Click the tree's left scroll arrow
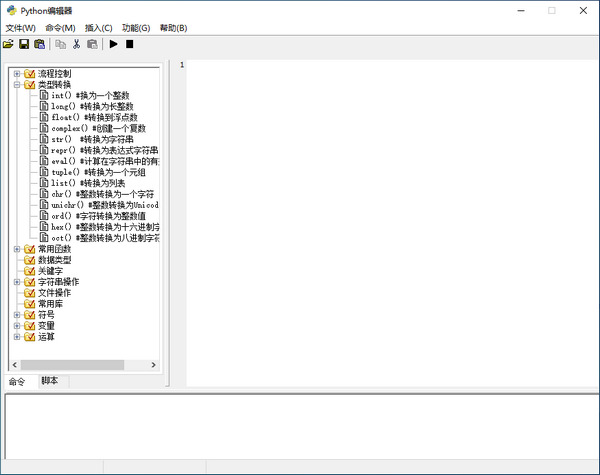The image size is (600, 475). (x=15, y=365)
